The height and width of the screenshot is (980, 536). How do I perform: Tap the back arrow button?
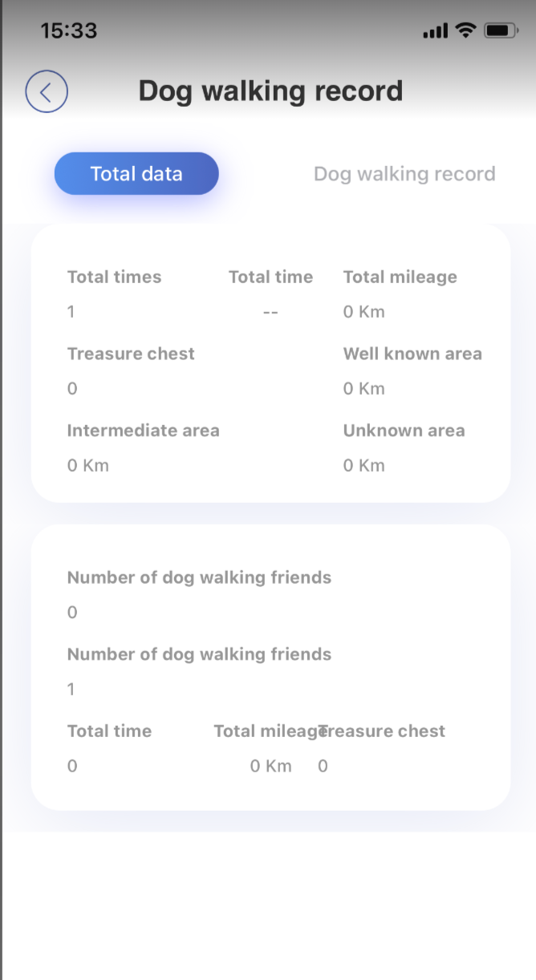click(x=47, y=91)
